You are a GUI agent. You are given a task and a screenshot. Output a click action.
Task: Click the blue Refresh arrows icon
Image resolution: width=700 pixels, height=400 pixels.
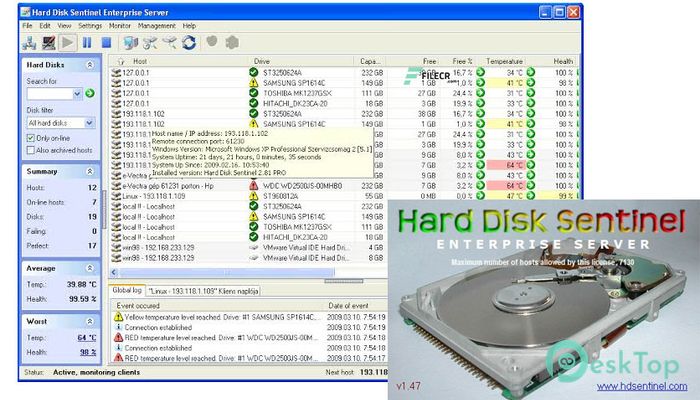[x=189, y=43]
